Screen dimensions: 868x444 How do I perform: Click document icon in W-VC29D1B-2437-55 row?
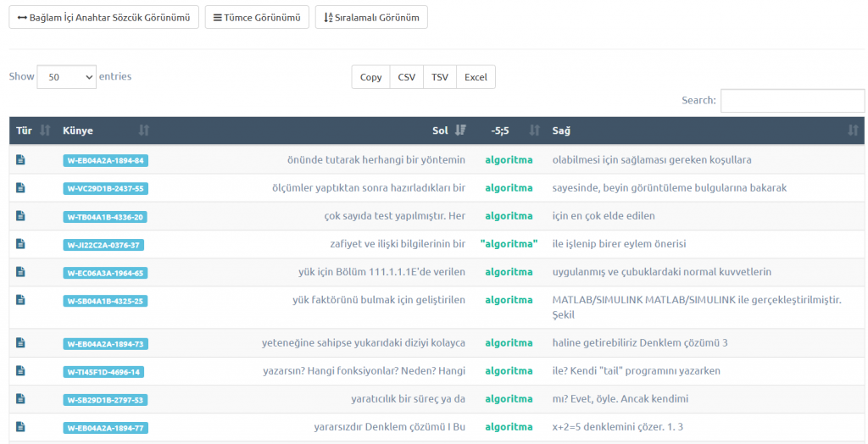point(21,187)
